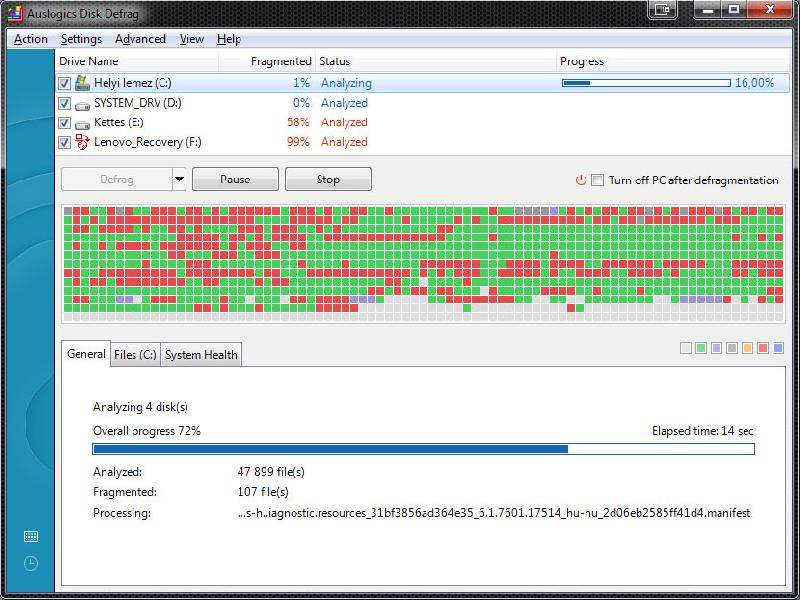Click the blue legend color swatch
800x600 pixels.
click(x=778, y=348)
